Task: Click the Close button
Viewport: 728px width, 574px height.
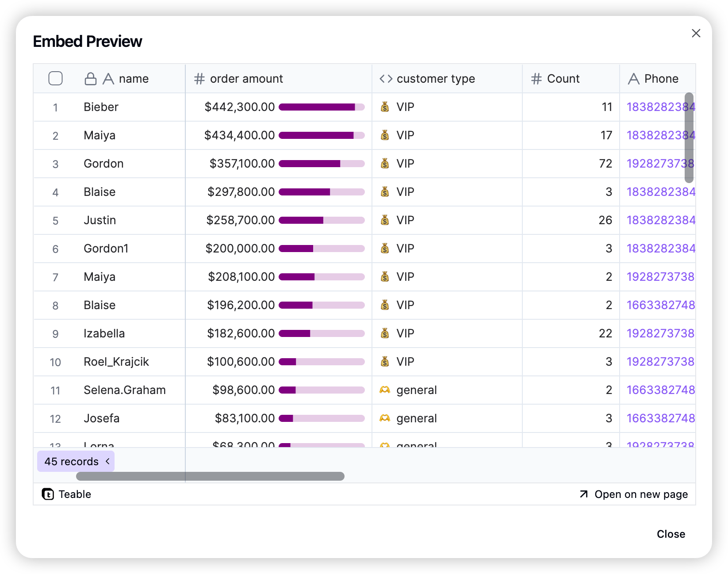Action: (x=671, y=534)
